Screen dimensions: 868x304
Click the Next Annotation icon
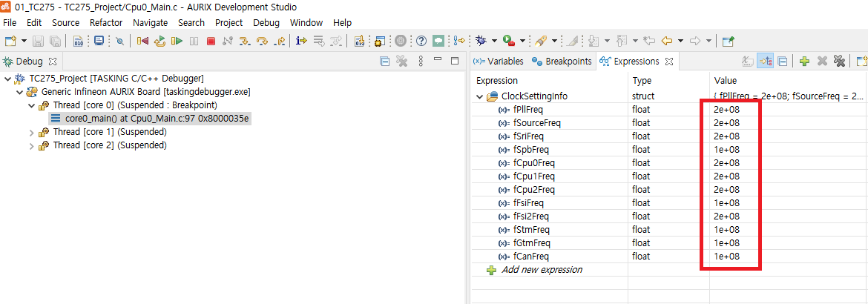(x=594, y=41)
